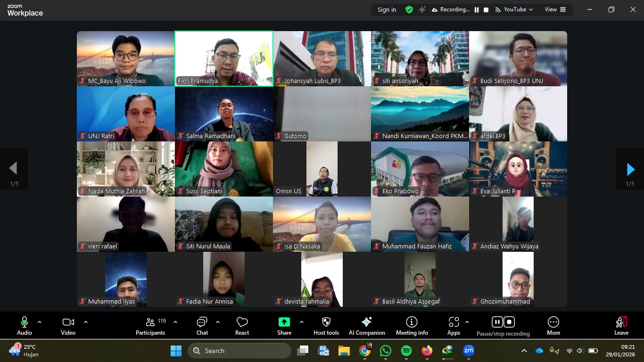The width and height of the screenshot is (644, 362).
Task: Open the Chat panel
Action: click(202, 326)
